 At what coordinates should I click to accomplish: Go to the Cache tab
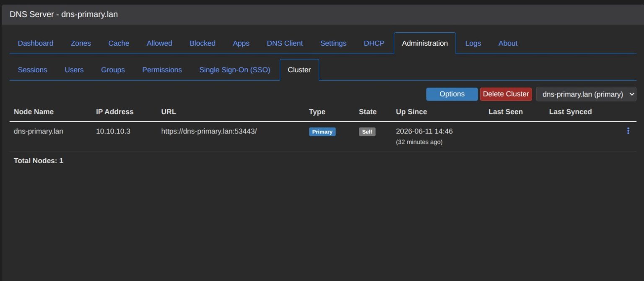(119, 43)
